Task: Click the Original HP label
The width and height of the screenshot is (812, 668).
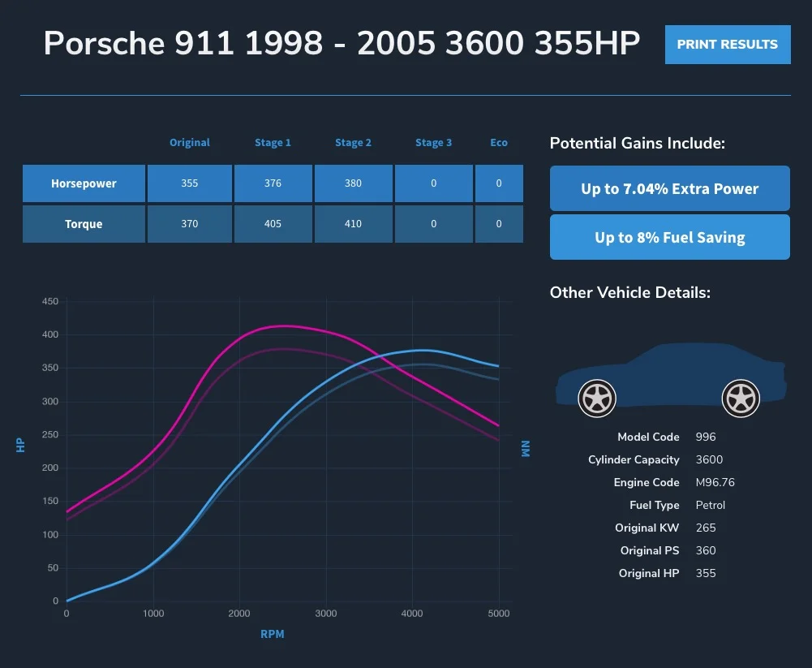Action: (649, 574)
